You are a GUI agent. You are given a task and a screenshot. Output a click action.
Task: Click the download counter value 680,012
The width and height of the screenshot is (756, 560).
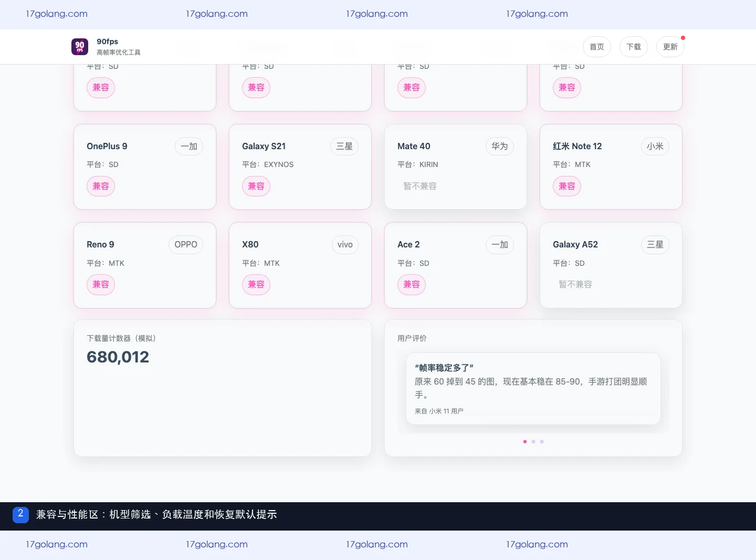coord(118,357)
